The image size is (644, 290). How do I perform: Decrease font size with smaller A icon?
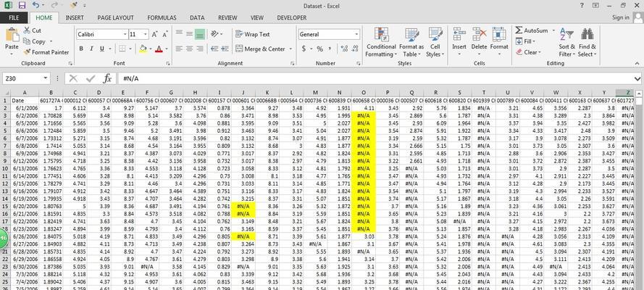(164, 35)
